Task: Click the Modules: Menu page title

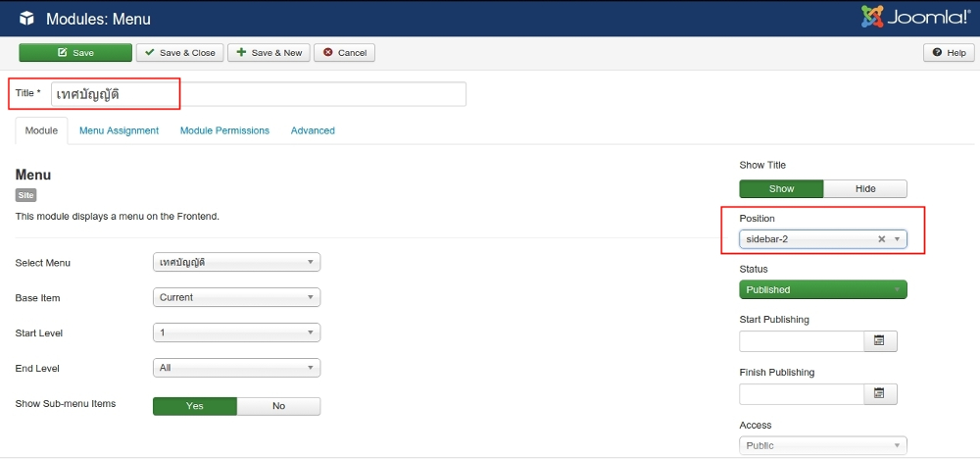Action: 99,20
